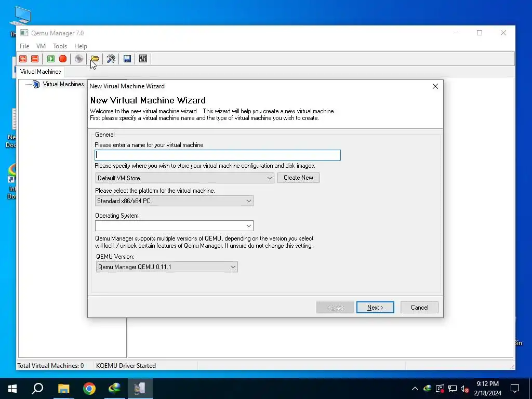Click the Qemu Manager taskbar icon
The image size is (532, 399).
(140, 389)
